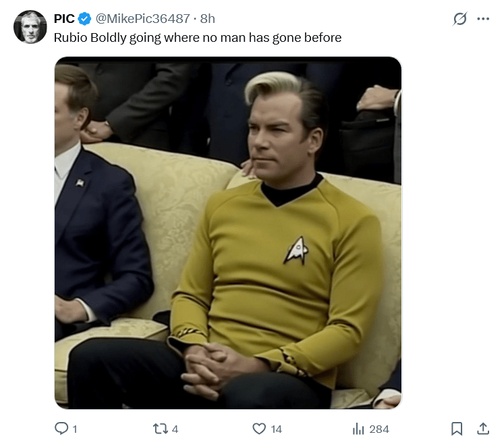Screen dimensions: 504x447
Task: Click the blue verified badge
Action: (x=85, y=19)
